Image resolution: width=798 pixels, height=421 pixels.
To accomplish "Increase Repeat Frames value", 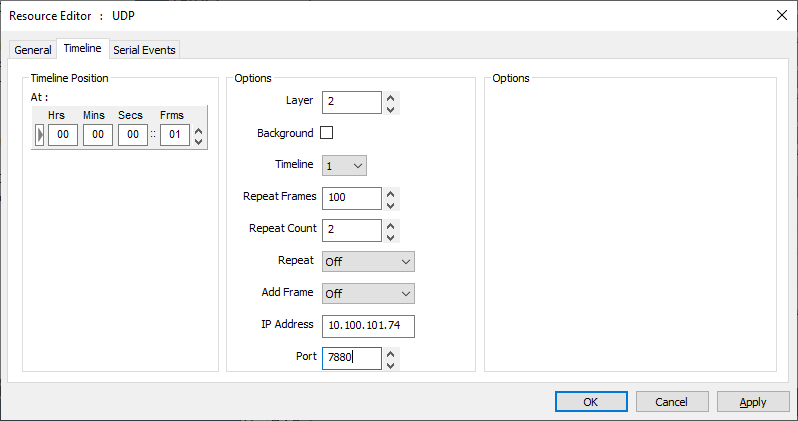I will (390, 193).
